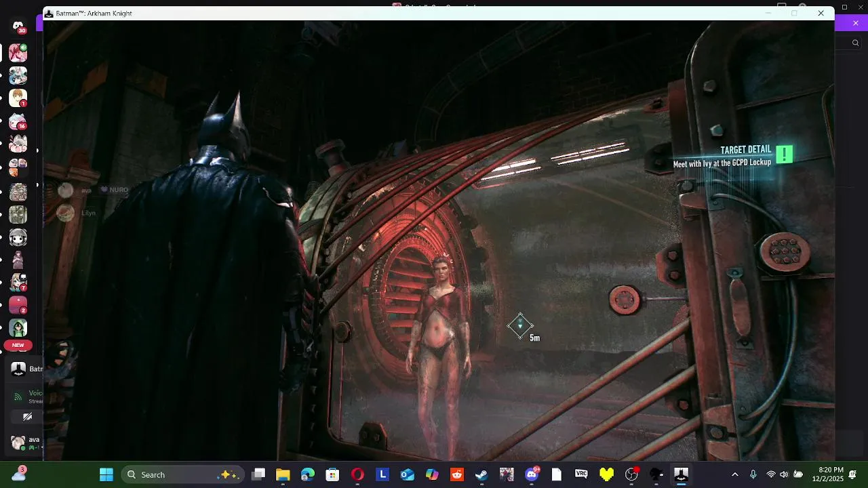Click the taskbar Search box

click(x=182, y=474)
